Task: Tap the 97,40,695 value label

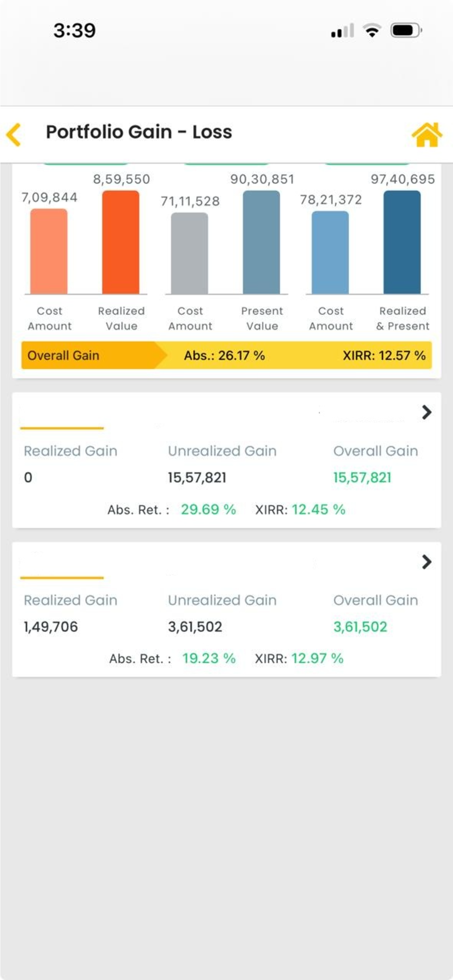Action: pos(403,179)
